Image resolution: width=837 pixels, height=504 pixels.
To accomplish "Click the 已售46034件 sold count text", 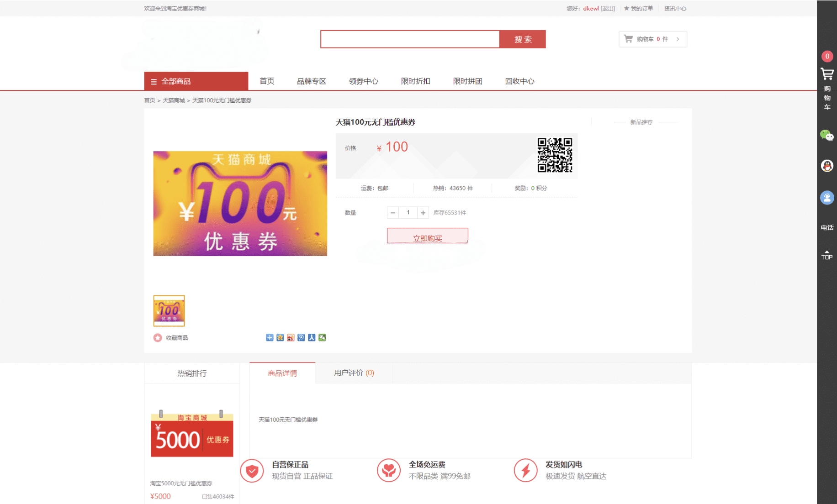I will pyautogui.click(x=218, y=496).
